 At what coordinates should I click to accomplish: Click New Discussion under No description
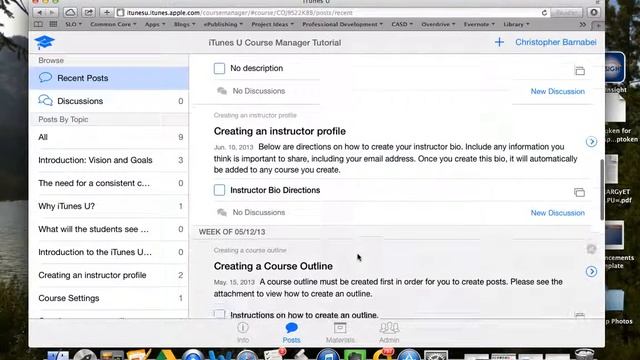click(x=558, y=91)
